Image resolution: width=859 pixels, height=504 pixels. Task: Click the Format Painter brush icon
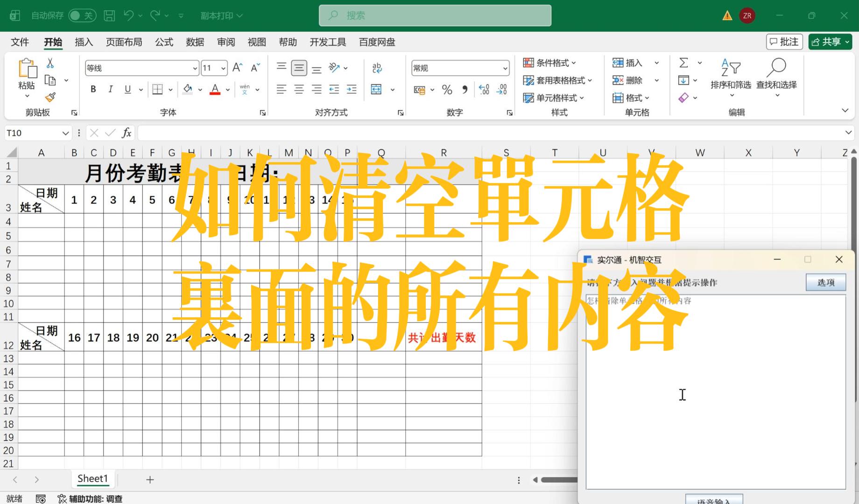(50, 97)
